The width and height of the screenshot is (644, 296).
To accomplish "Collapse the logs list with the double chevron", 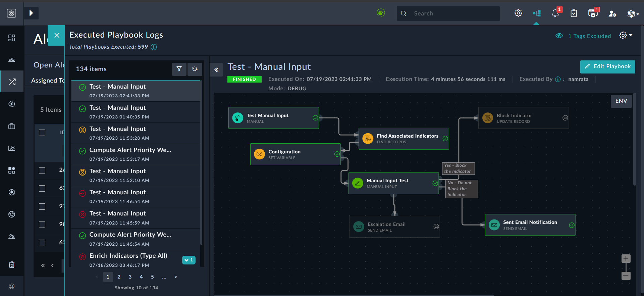I will click(x=216, y=70).
